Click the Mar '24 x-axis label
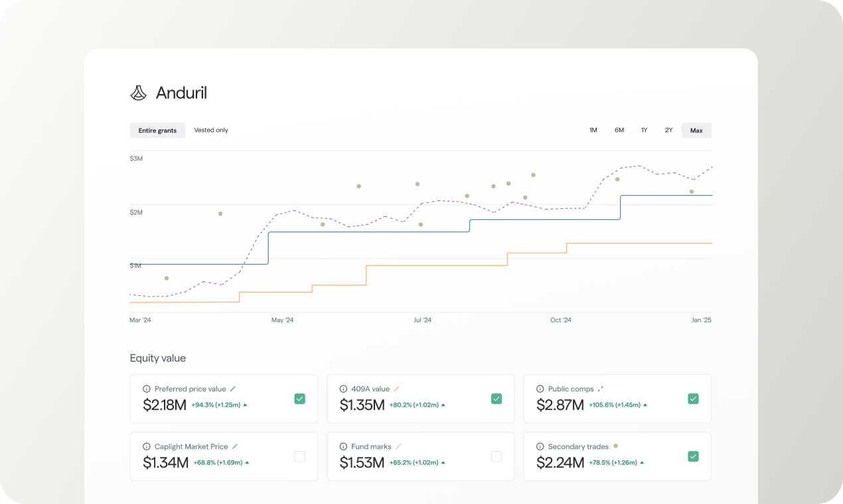This screenshot has height=504, width=843. pyautogui.click(x=140, y=320)
